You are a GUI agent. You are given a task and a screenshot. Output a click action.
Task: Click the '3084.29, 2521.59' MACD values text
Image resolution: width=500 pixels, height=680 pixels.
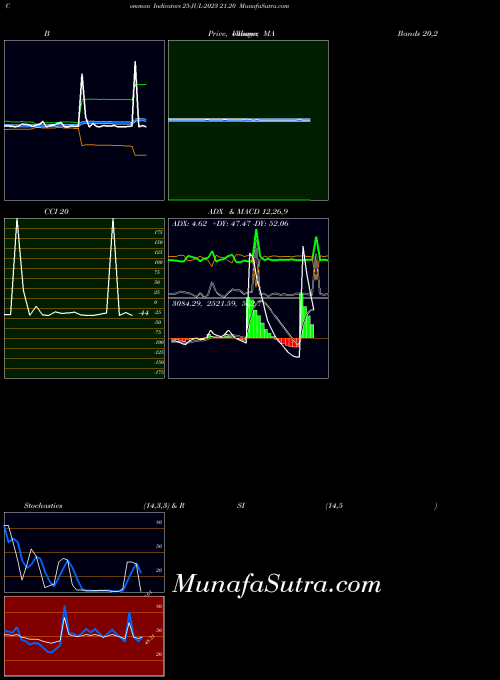tap(204, 304)
